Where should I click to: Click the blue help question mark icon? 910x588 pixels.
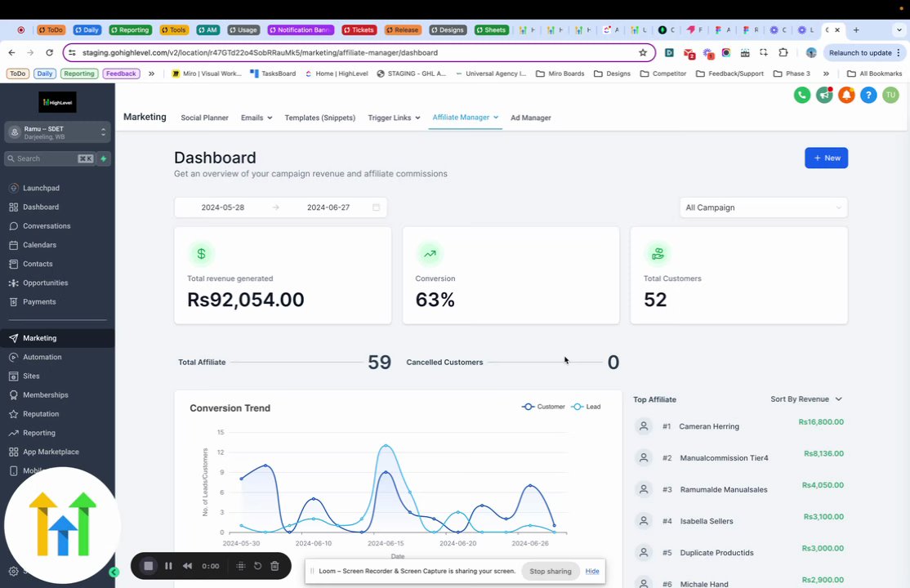[868, 96]
